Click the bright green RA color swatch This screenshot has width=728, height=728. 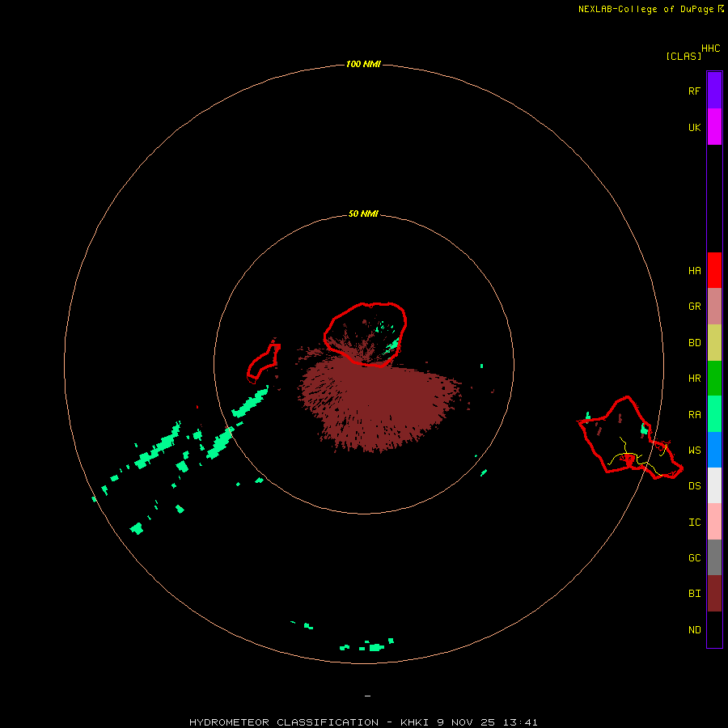tap(714, 414)
